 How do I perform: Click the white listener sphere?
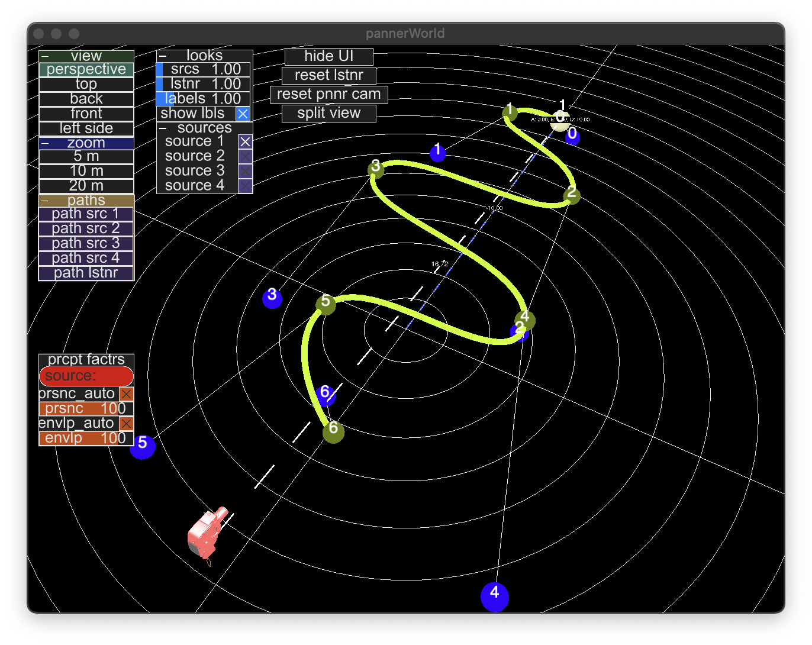560,121
